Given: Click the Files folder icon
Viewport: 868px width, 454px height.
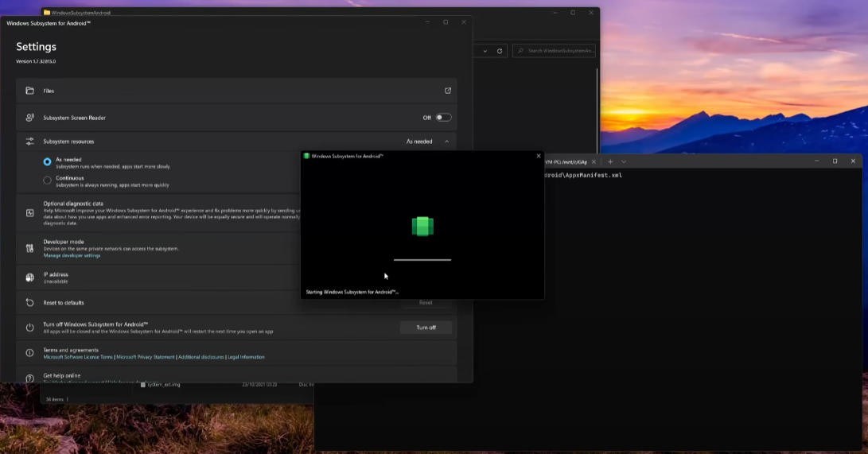Looking at the screenshot, I should coord(30,91).
